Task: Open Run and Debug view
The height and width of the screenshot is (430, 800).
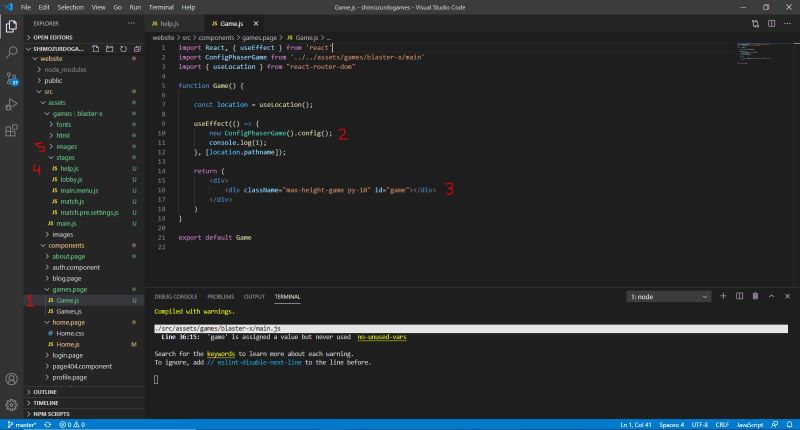Action: coord(11,105)
